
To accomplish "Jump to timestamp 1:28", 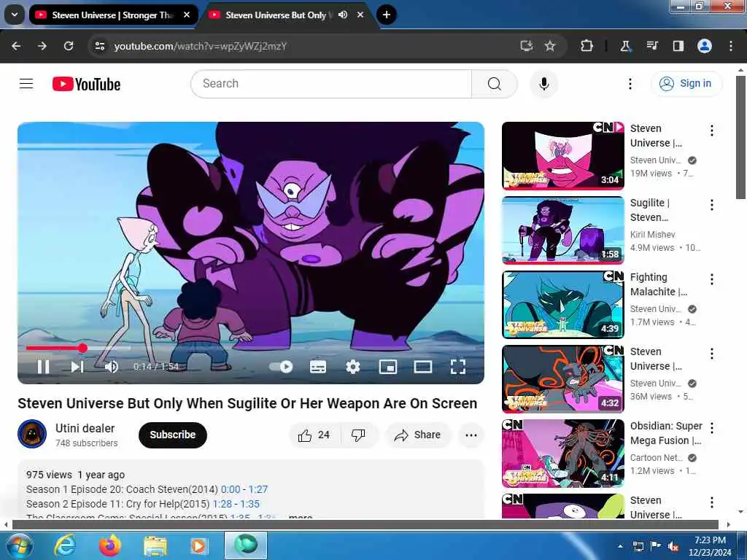I will 222,504.
